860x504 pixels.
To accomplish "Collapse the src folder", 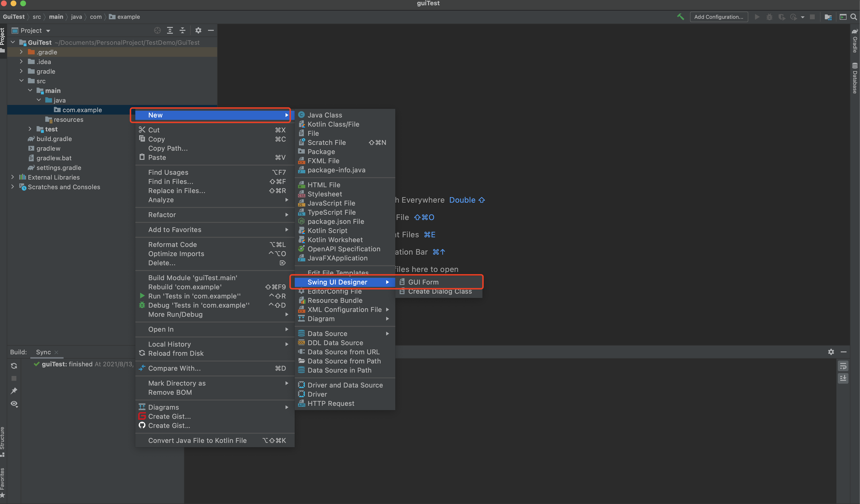I will [x=21, y=81].
